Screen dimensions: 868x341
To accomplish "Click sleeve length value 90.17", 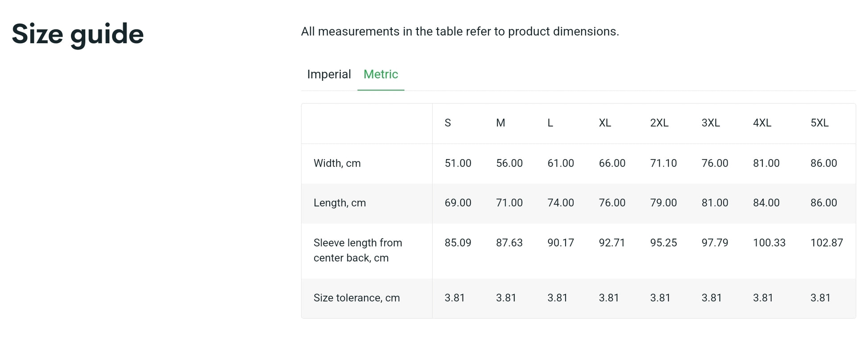I will coord(561,243).
